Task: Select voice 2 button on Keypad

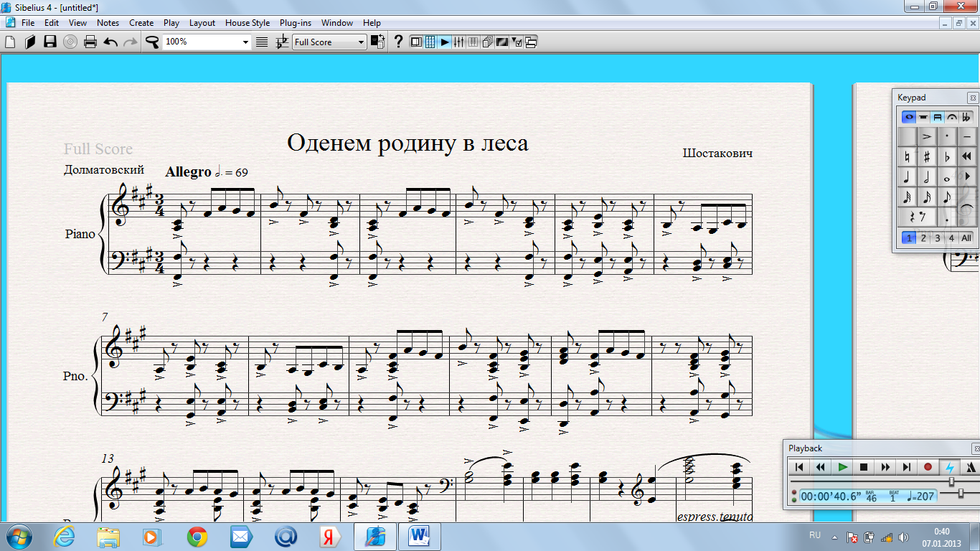Action: pos(923,238)
